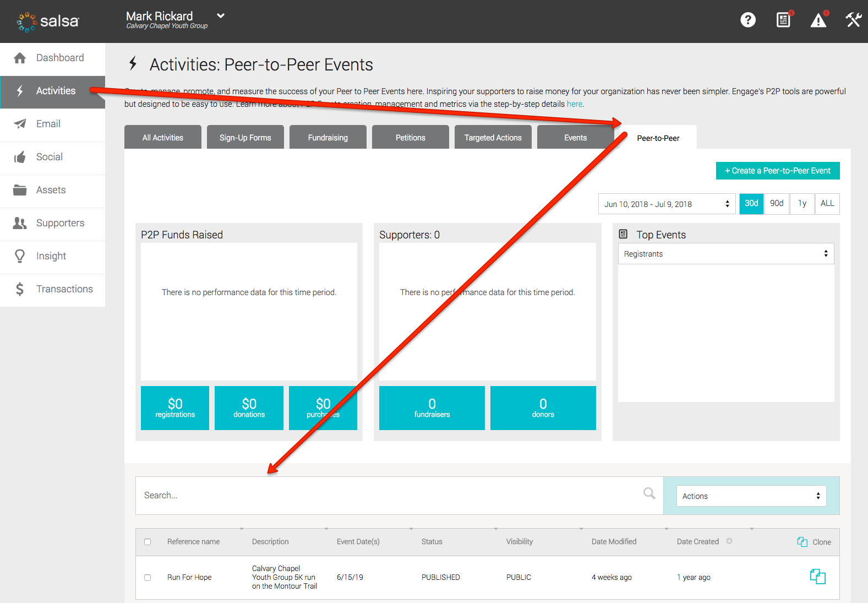The height and width of the screenshot is (603, 868).
Task: Click the Calvary Chapel Youth Group description
Action: (285, 578)
